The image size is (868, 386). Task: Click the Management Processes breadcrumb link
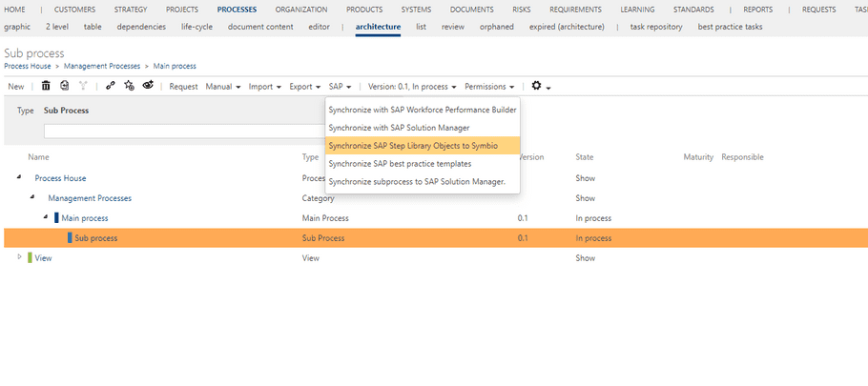point(102,66)
